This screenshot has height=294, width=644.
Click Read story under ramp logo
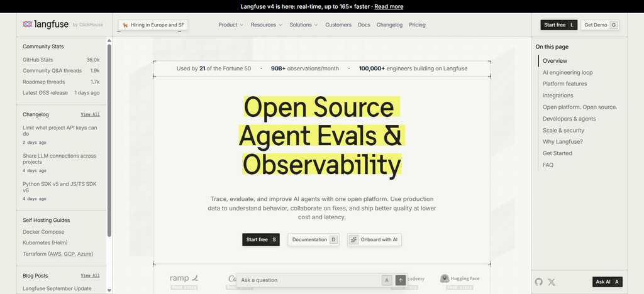(184, 288)
